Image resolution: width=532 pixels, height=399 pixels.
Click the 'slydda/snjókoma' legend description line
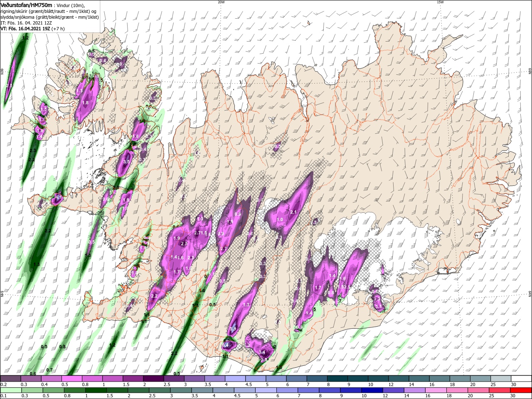[x=49, y=17]
